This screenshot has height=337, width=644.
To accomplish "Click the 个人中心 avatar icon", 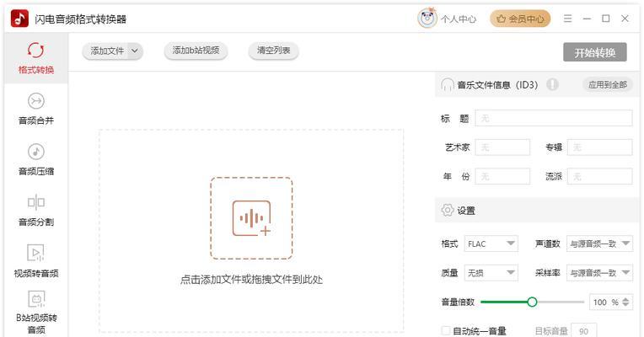I will pos(427,19).
